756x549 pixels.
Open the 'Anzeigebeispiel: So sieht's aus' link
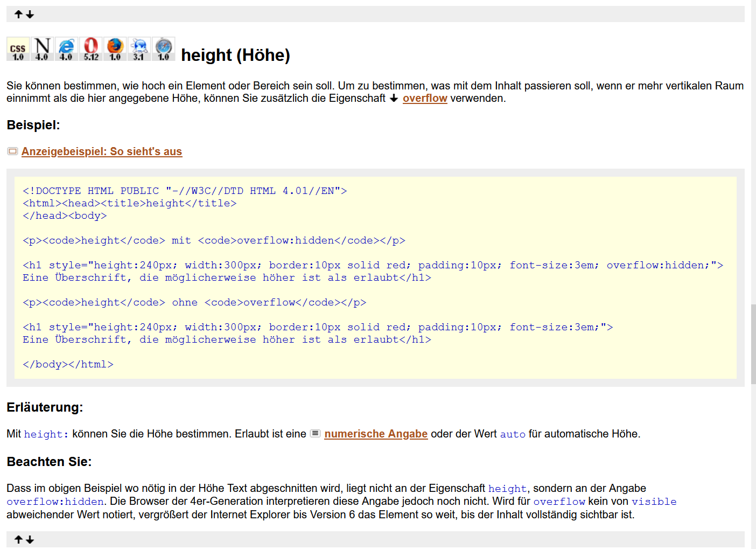(x=102, y=152)
